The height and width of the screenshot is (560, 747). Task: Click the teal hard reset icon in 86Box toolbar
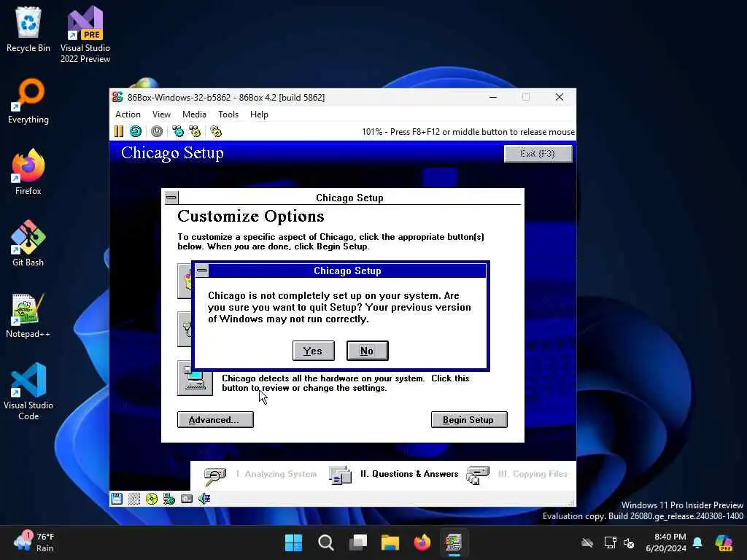point(136,131)
